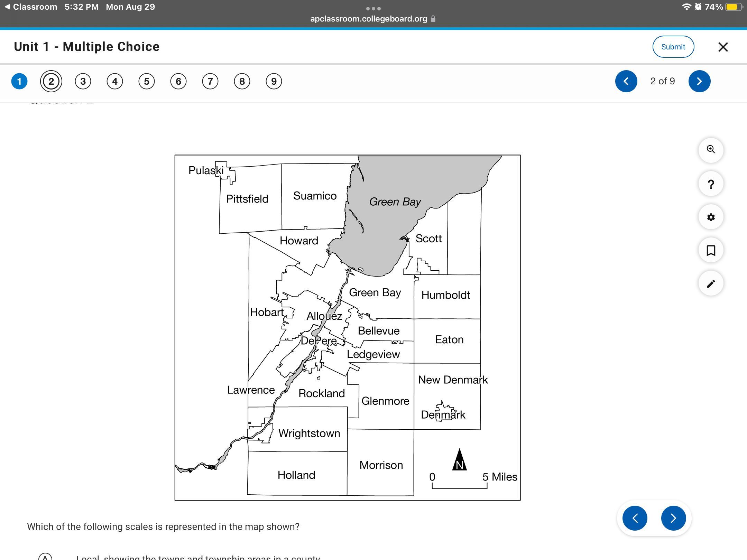Viewport: 747px width, 560px height.
Task: Jump to question 3
Action: tap(83, 81)
